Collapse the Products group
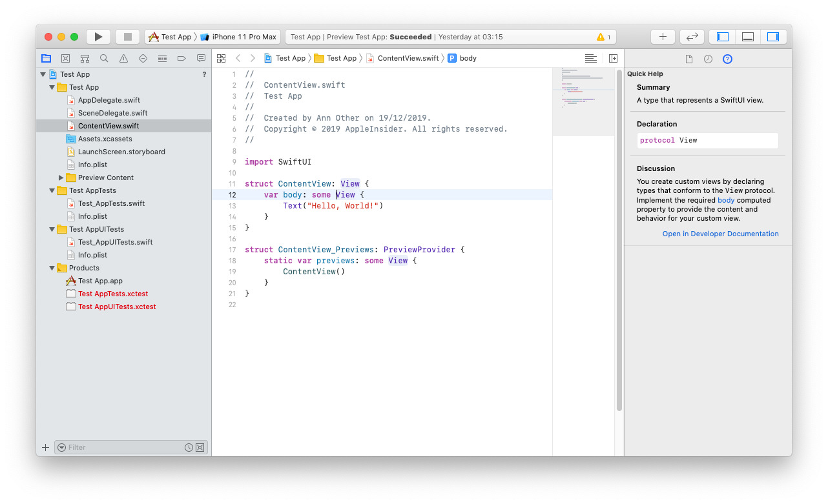Screen dimensions: 828x504 coord(52,268)
